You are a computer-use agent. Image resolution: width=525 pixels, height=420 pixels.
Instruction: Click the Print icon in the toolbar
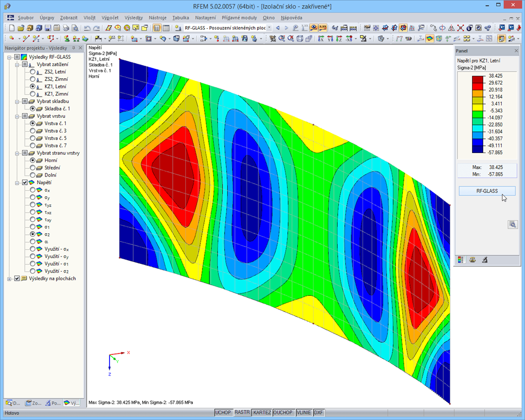click(x=66, y=28)
